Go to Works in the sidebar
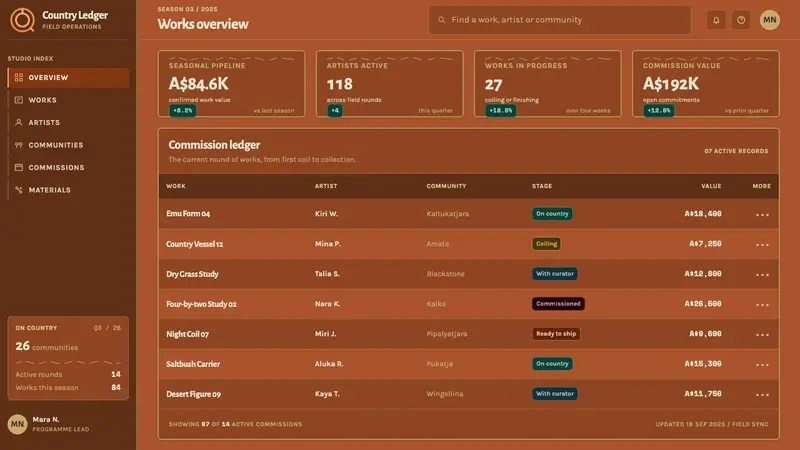800x450 pixels. [x=68, y=100]
